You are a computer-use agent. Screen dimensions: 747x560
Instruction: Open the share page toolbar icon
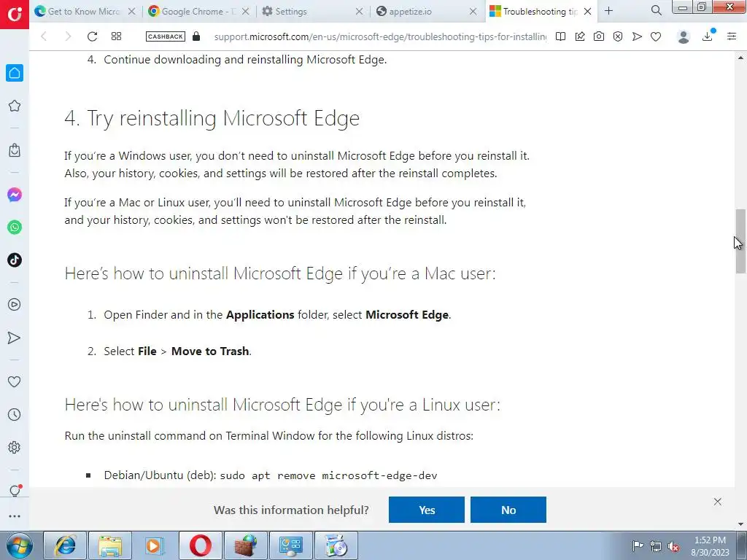pyautogui.click(x=580, y=36)
